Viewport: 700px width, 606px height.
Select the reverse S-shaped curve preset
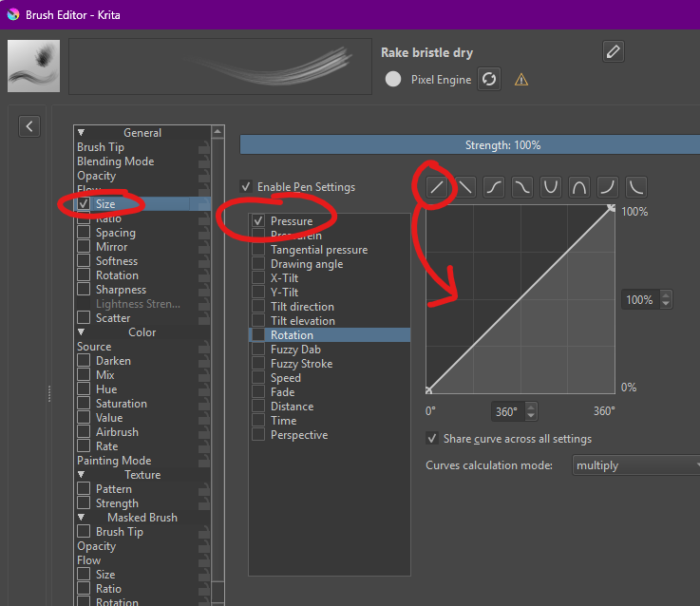(x=521, y=187)
